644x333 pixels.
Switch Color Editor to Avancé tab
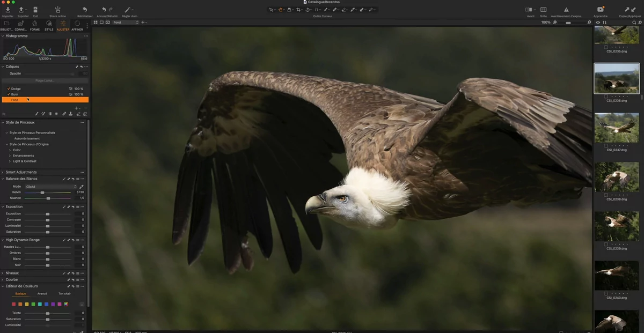click(x=42, y=294)
